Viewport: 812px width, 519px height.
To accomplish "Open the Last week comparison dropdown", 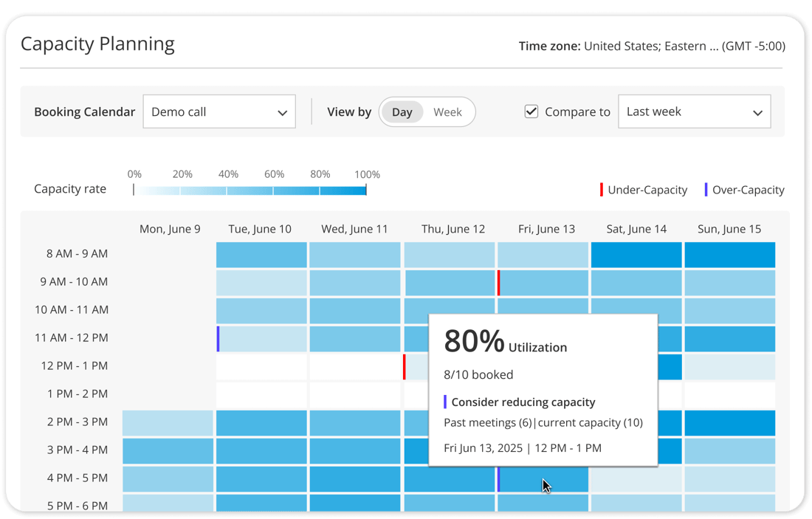I will pos(694,111).
